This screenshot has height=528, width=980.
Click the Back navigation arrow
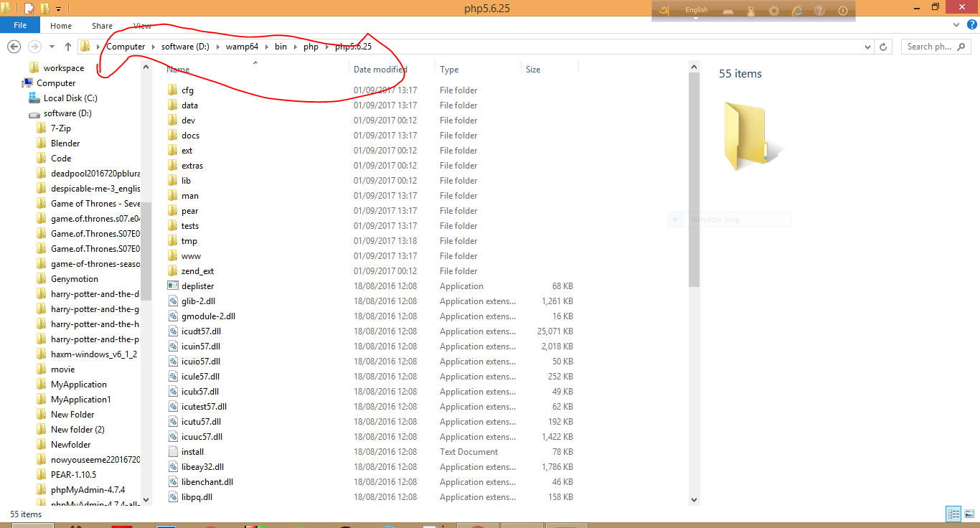[x=13, y=47]
